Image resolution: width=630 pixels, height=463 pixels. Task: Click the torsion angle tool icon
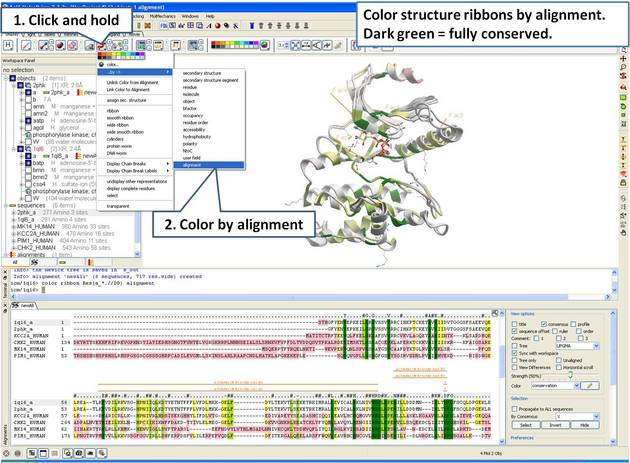coord(327,45)
